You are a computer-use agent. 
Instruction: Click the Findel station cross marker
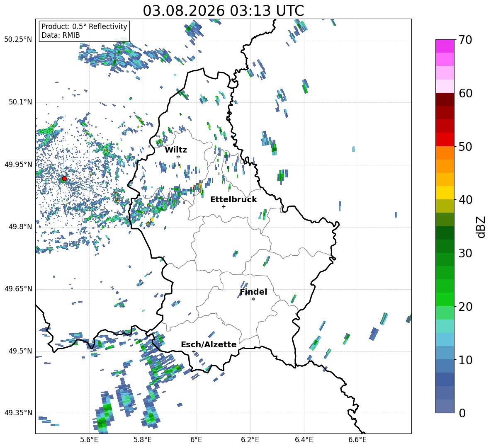click(x=253, y=299)
